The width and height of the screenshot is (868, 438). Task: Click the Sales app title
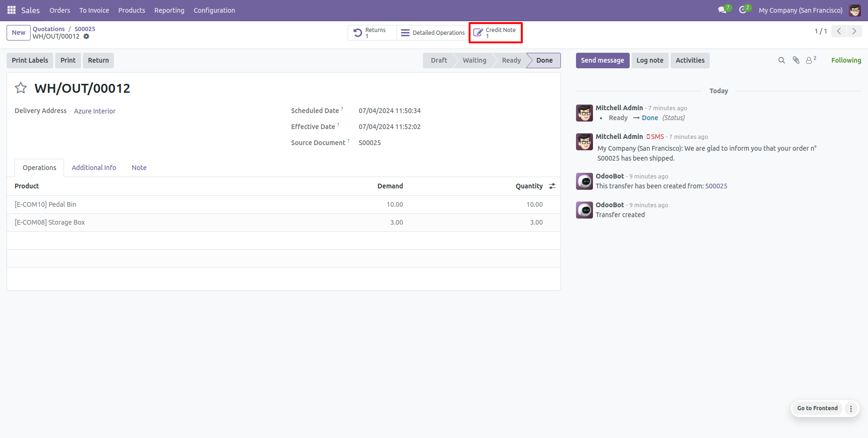pos(31,10)
